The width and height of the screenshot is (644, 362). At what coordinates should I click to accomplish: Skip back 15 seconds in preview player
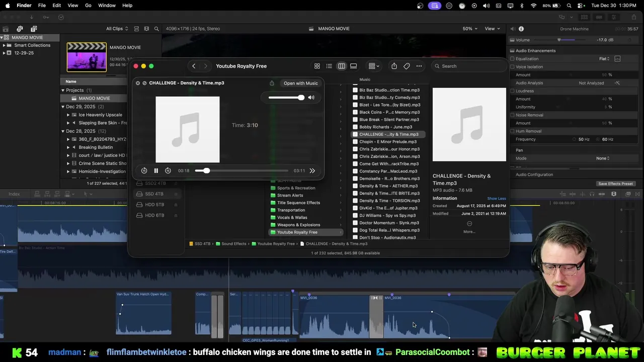[144, 171]
